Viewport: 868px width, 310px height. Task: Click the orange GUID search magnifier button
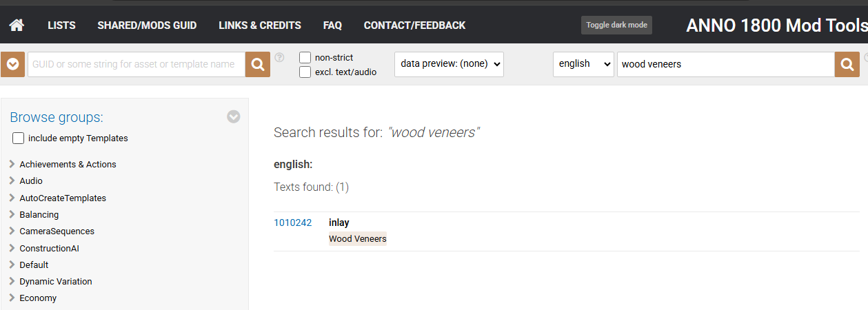258,64
